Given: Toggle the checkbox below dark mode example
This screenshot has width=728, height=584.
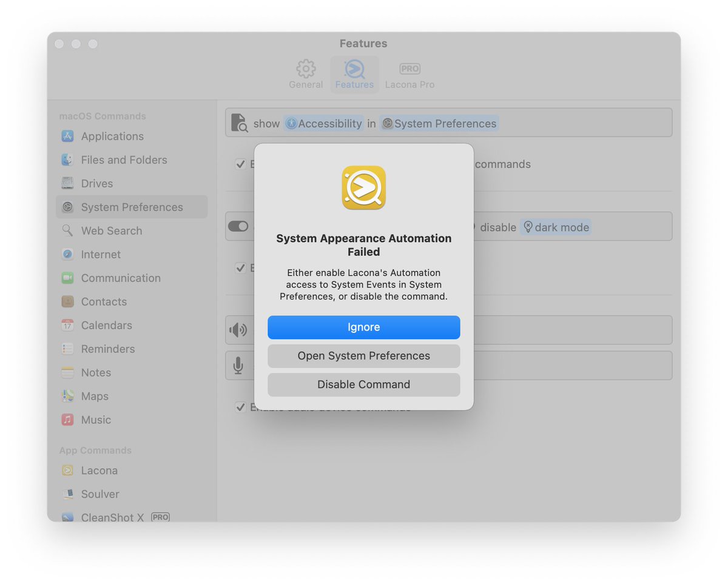Looking at the screenshot, I should click(x=240, y=267).
